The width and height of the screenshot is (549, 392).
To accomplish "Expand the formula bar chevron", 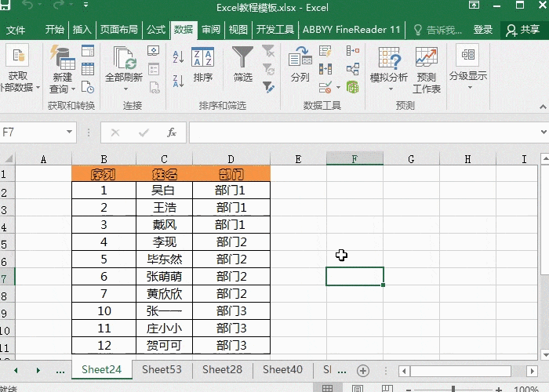I will point(544,132).
